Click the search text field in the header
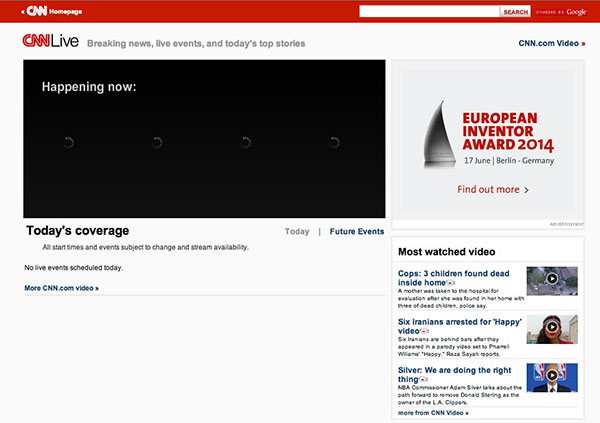 [429, 11]
